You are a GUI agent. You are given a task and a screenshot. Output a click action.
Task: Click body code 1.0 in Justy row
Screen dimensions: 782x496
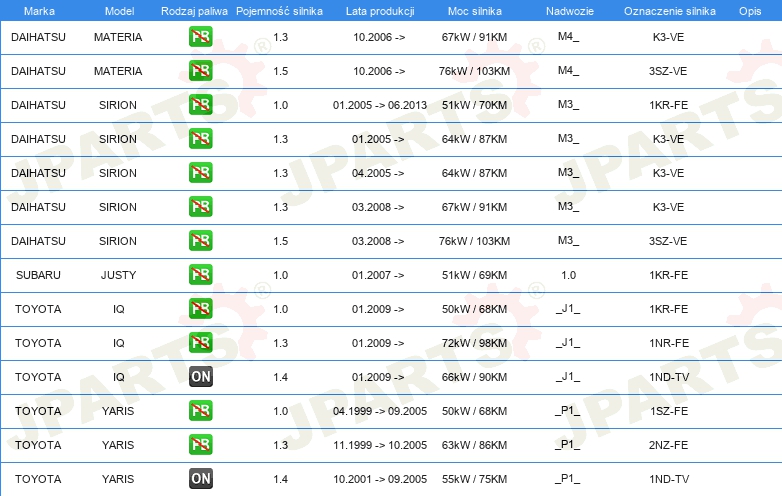(569, 275)
